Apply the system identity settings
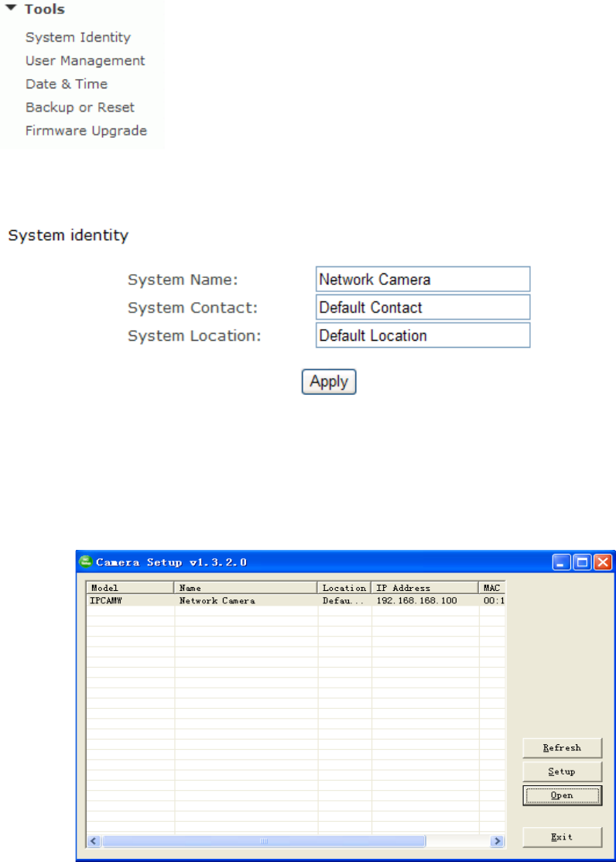The image size is (616, 862). (x=329, y=382)
